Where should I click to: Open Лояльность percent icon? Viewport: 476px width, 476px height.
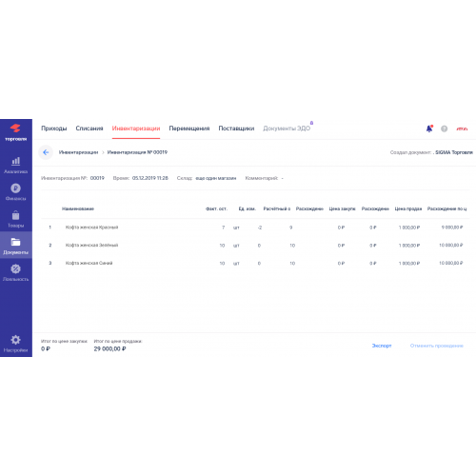(x=15, y=268)
